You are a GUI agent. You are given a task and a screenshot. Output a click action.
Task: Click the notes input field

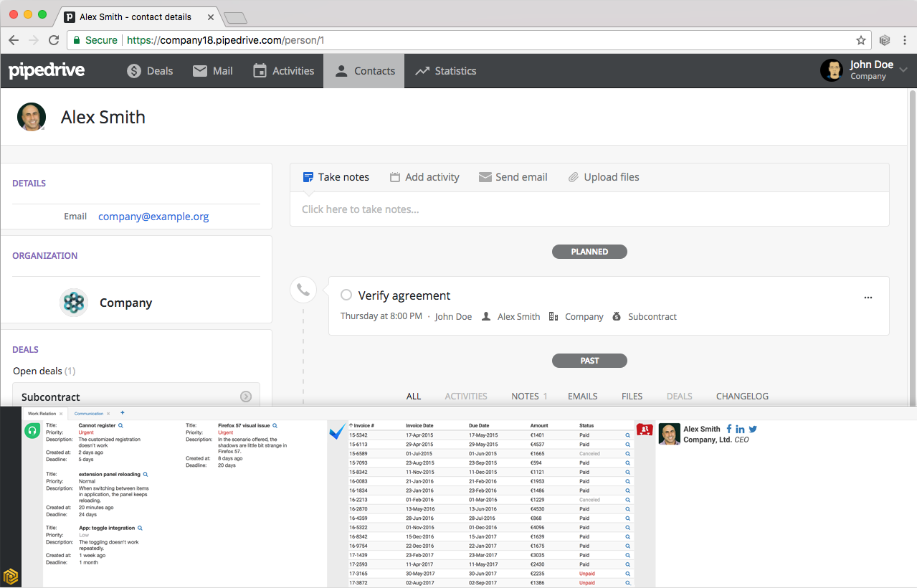coord(589,209)
